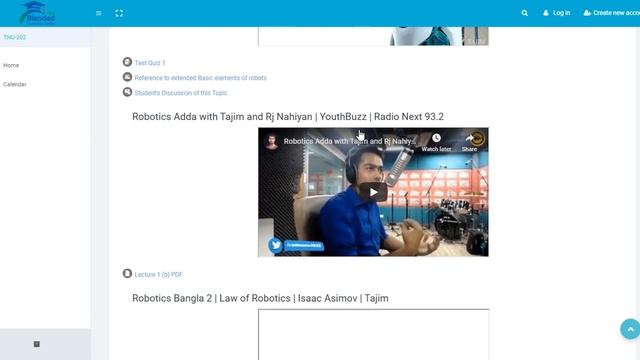Image resolution: width=640 pixels, height=360 pixels.
Task: Click the Twitter bird icon in video
Action: (x=276, y=245)
